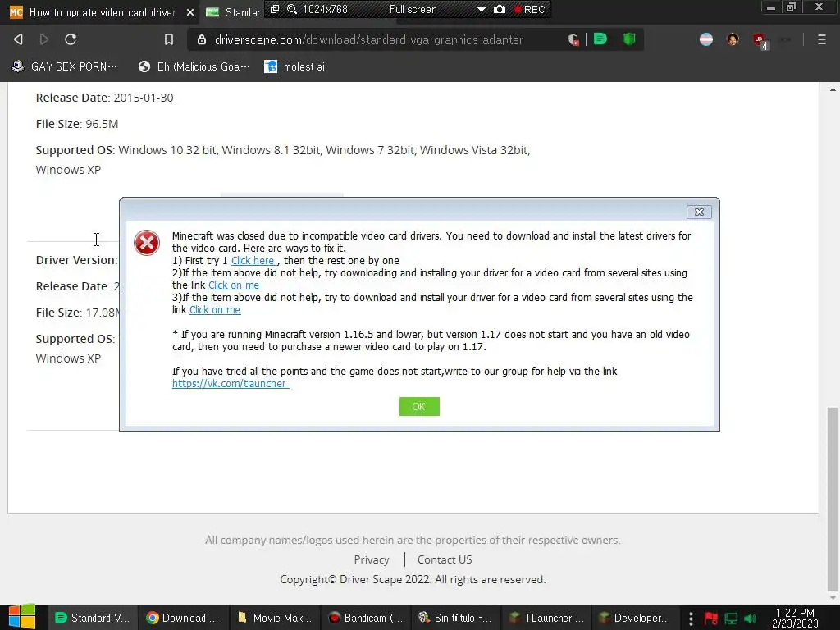Click the browser forward arrow

tap(44, 39)
